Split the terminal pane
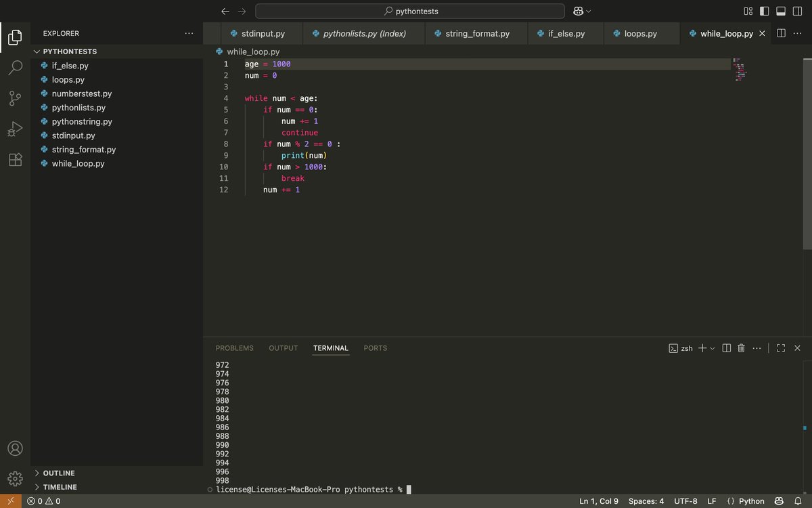This screenshot has height=508, width=812. (x=727, y=348)
